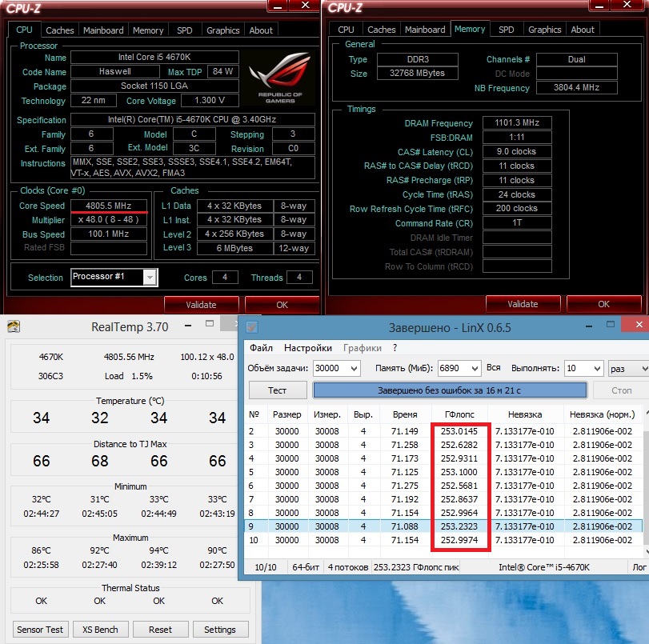The width and height of the screenshot is (649, 644).
Task: Minimize the right CPU-Z Memory window
Action: pos(599,6)
